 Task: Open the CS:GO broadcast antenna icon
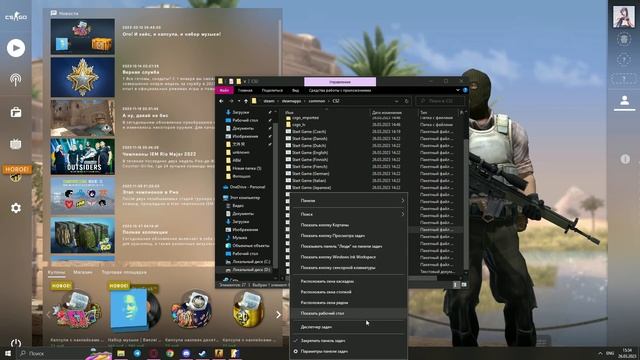(16, 80)
